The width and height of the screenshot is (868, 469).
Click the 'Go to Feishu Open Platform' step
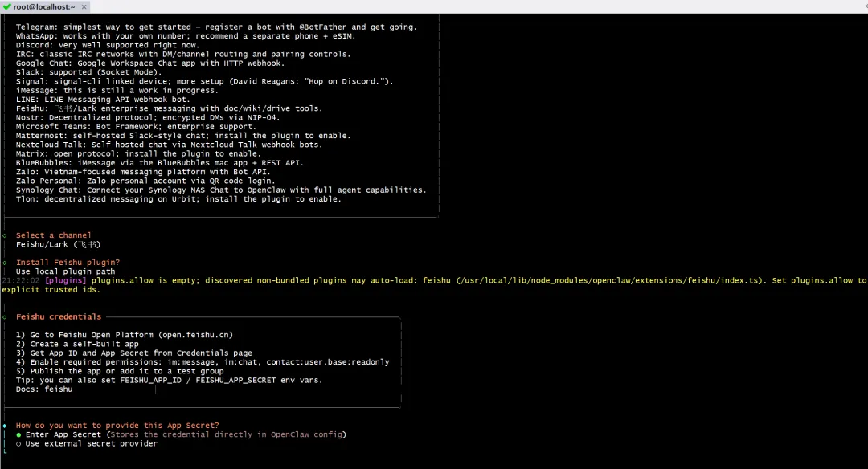click(x=125, y=335)
